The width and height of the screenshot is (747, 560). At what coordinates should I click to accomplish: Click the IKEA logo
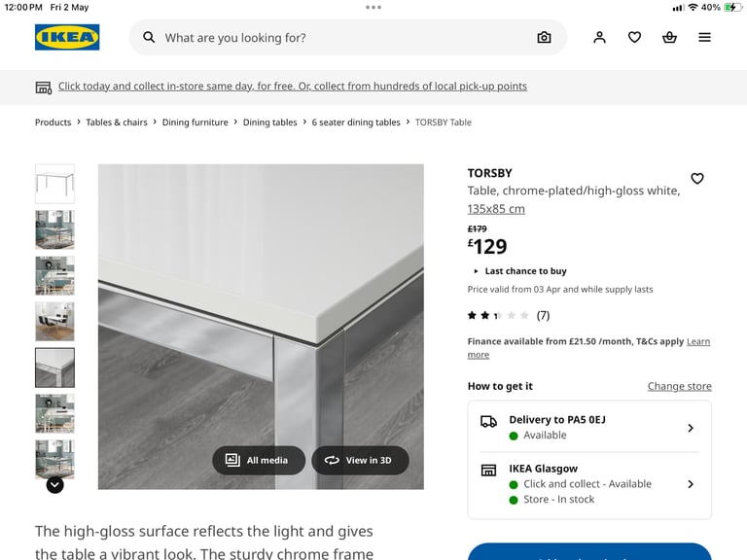point(67,37)
